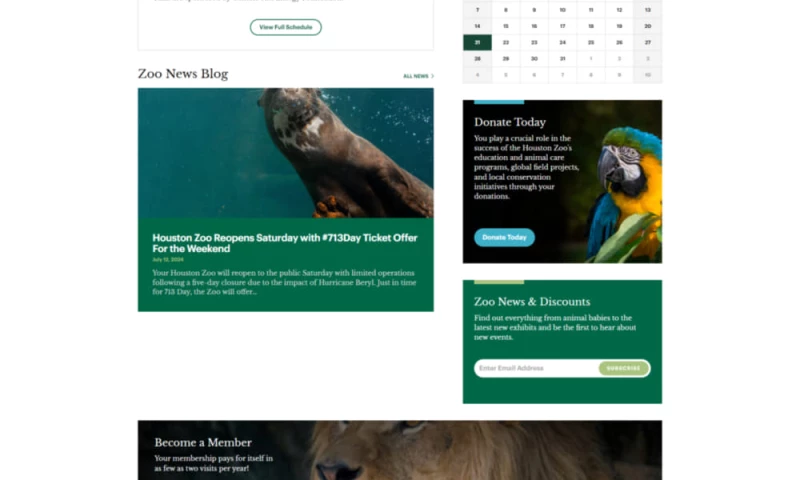The height and width of the screenshot is (480, 800).
Task: Select date 13 in the calendar
Action: pyautogui.click(x=647, y=10)
